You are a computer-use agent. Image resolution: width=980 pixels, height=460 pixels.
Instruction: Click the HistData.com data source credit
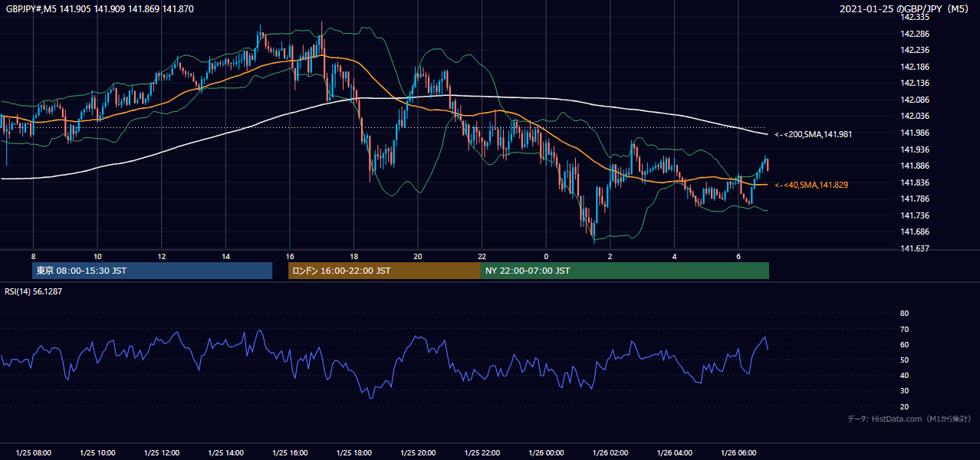click(909, 419)
